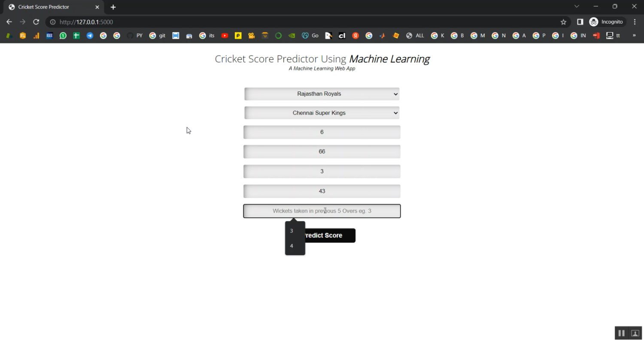Open the Chennai Super Kings team dropdown
This screenshot has width=644, height=341.
click(322, 113)
